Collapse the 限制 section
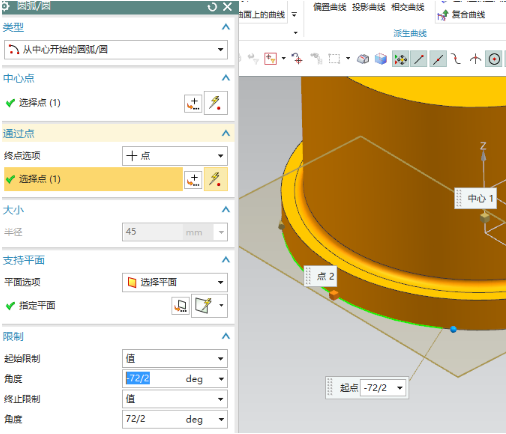This screenshot has height=434, width=506. click(x=226, y=336)
